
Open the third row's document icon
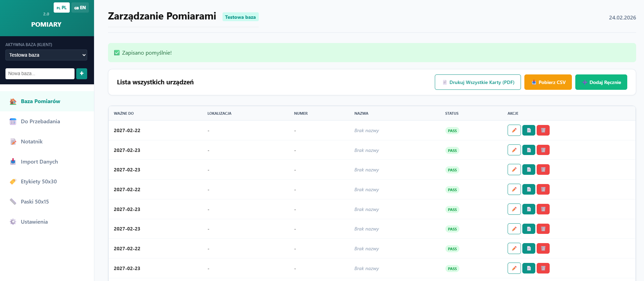(529, 170)
